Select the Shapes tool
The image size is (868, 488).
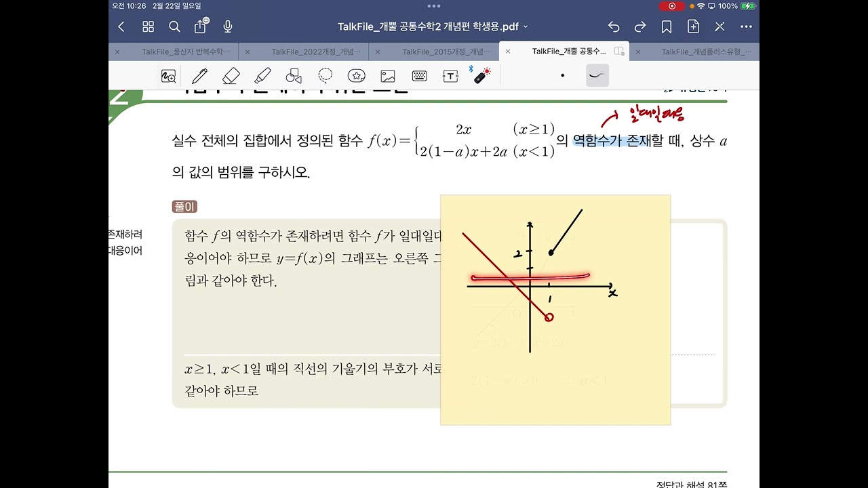pos(294,76)
